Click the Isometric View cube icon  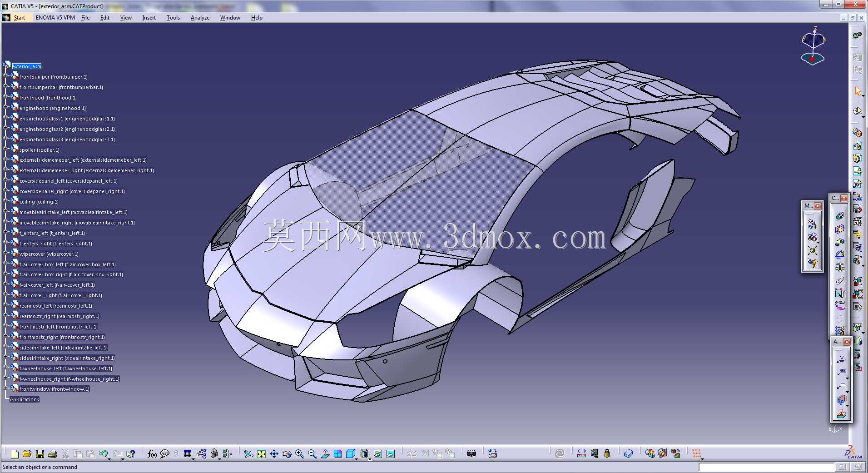350,453
